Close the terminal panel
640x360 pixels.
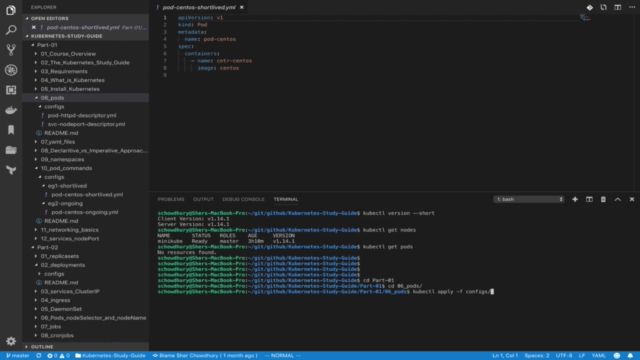pos(632,199)
